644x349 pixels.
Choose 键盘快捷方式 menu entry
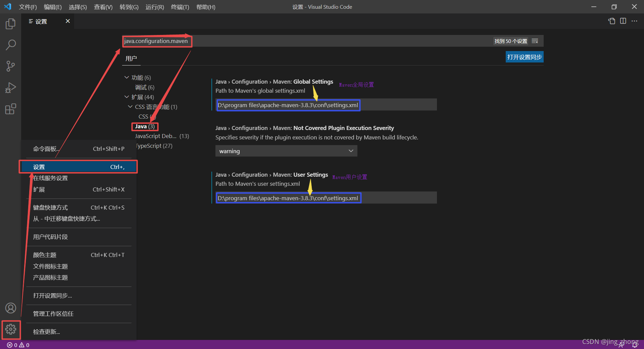coord(79,208)
